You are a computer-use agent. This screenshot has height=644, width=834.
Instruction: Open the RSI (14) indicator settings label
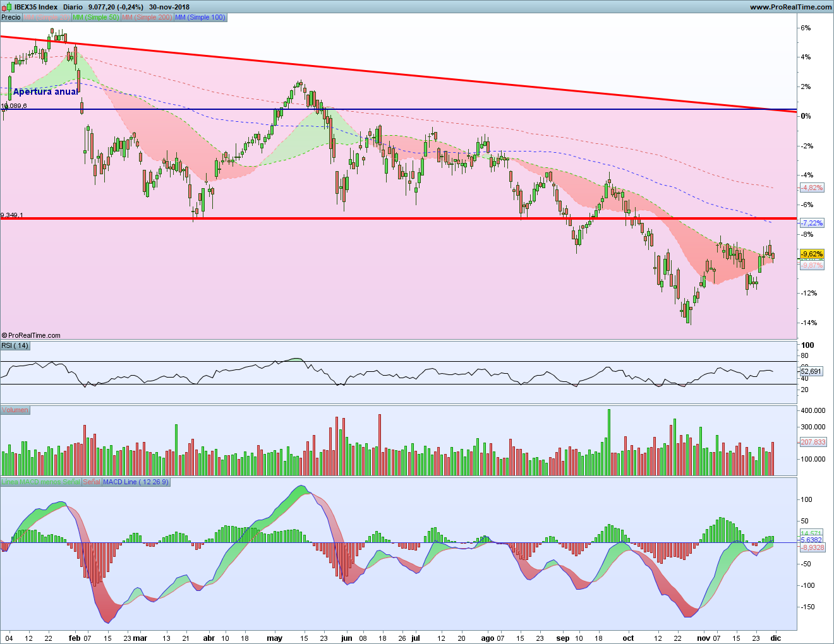15,345
